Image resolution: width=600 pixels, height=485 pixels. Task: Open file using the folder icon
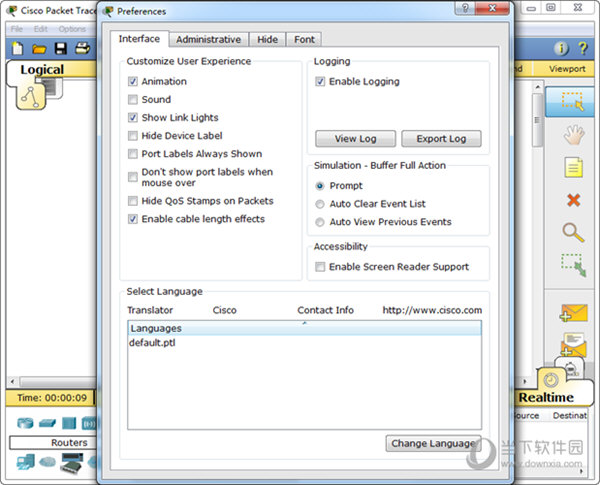pyautogui.click(x=39, y=49)
